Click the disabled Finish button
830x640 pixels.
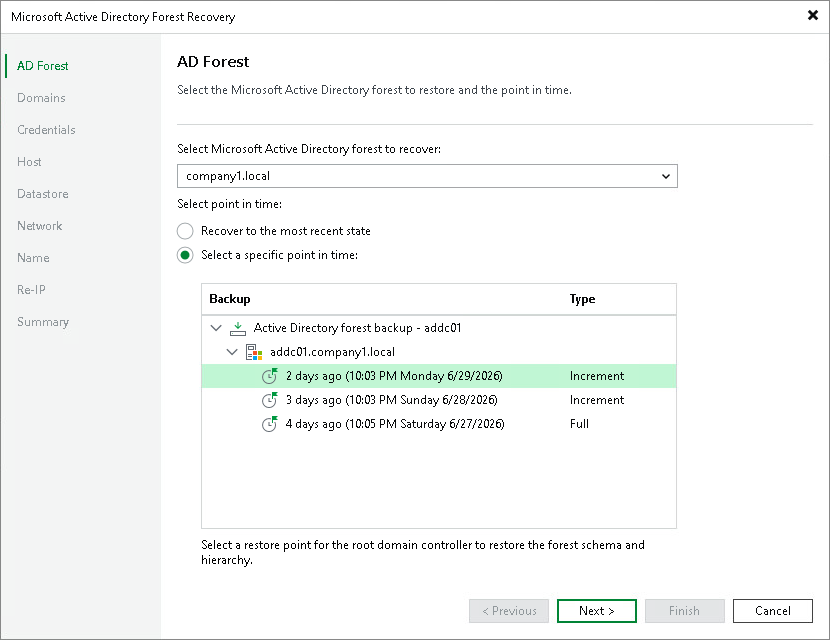[x=684, y=611]
